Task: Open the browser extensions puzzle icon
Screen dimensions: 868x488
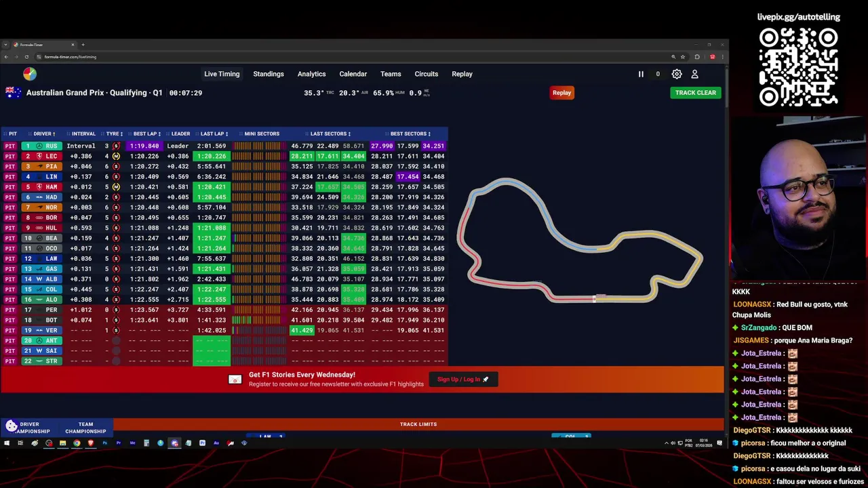Action: click(697, 57)
